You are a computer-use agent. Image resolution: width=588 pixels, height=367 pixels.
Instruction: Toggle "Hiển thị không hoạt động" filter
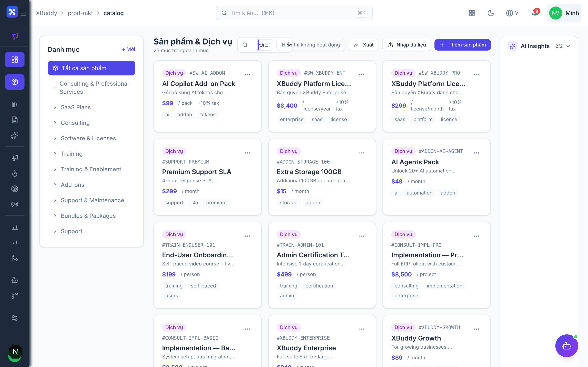[311, 45]
